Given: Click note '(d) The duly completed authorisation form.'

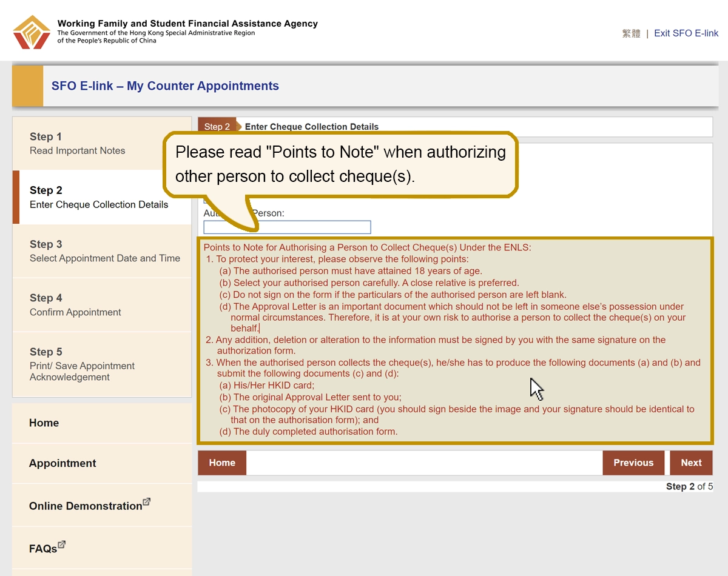Looking at the screenshot, I should coord(308,432).
